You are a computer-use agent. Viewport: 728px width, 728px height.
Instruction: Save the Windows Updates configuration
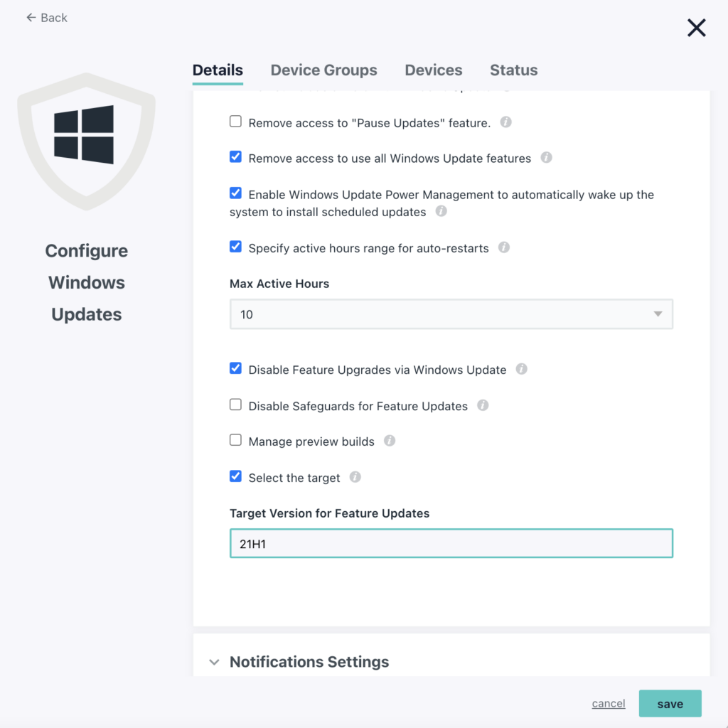670,703
